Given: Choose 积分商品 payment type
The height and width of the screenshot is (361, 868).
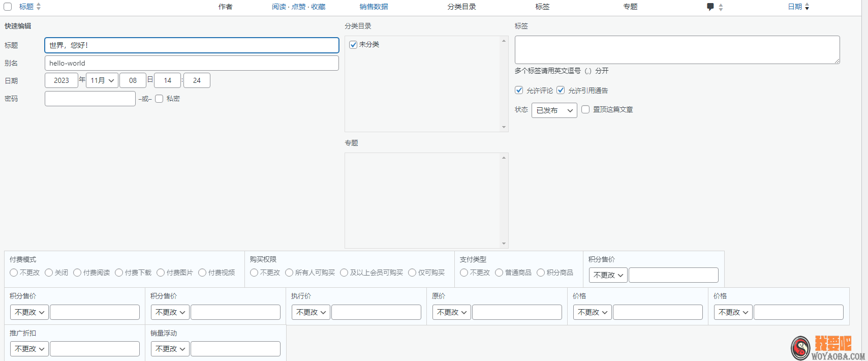Looking at the screenshot, I should click(541, 273).
